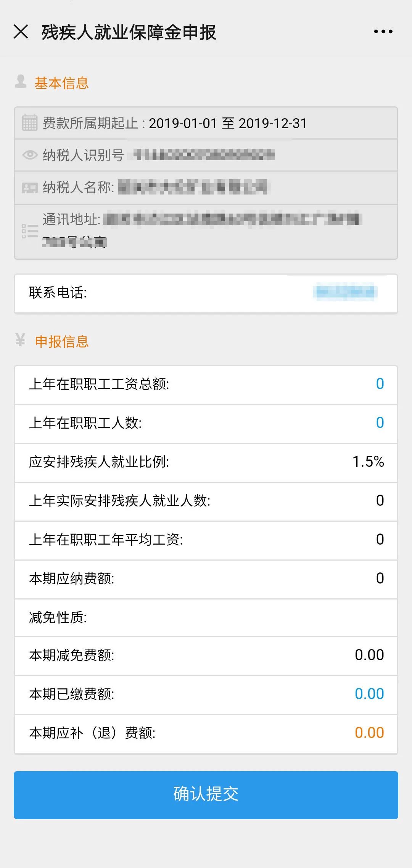Tap the 应安排残疾人就业比例 row
This screenshot has height=868, width=412.
(x=206, y=462)
